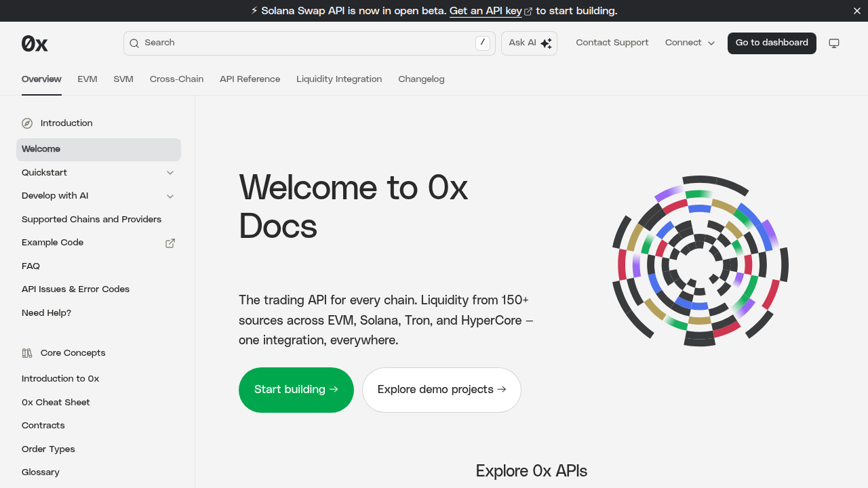868x488 pixels.
Task: Open the Liquidity Integration tab
Action: (339, 79)
